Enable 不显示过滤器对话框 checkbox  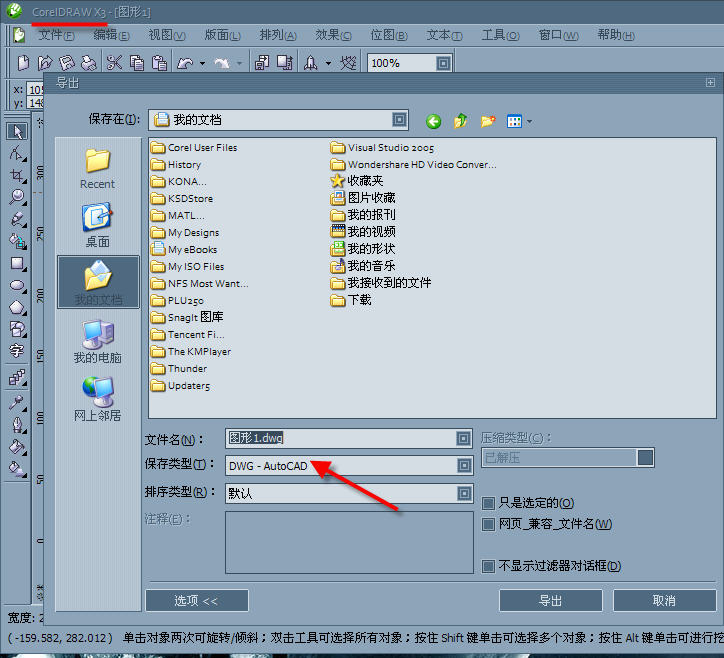[x=488, y=566]
